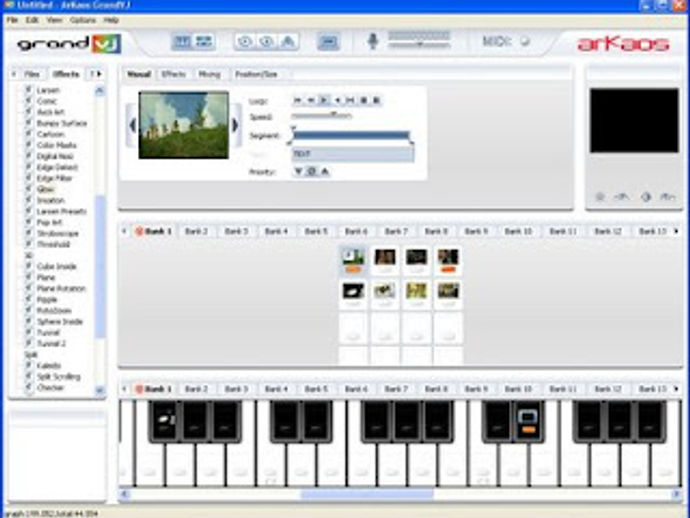Viewport: 690px width, 518px height.
Task: Click the Bumpy Surface effect icon
Action: [x=29, y=123]
